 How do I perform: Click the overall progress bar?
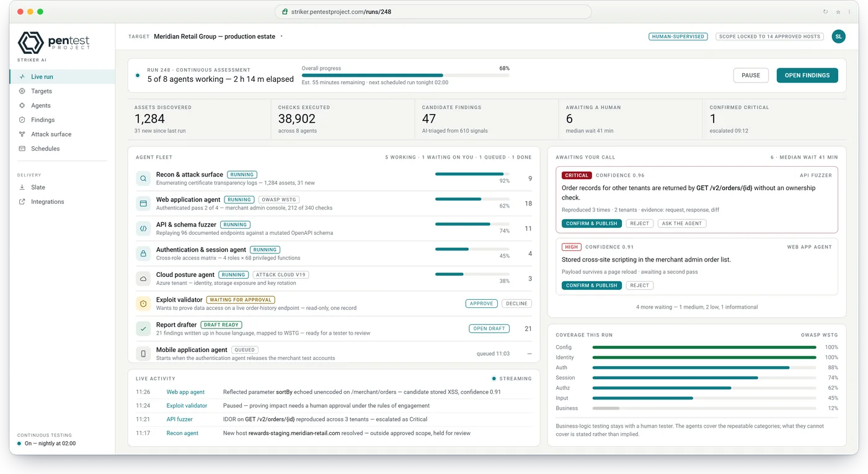405,75
